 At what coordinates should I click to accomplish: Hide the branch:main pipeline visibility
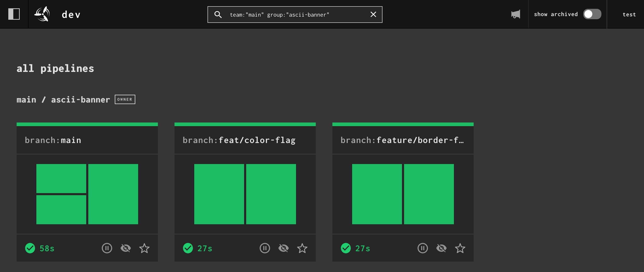coord(126,248)
